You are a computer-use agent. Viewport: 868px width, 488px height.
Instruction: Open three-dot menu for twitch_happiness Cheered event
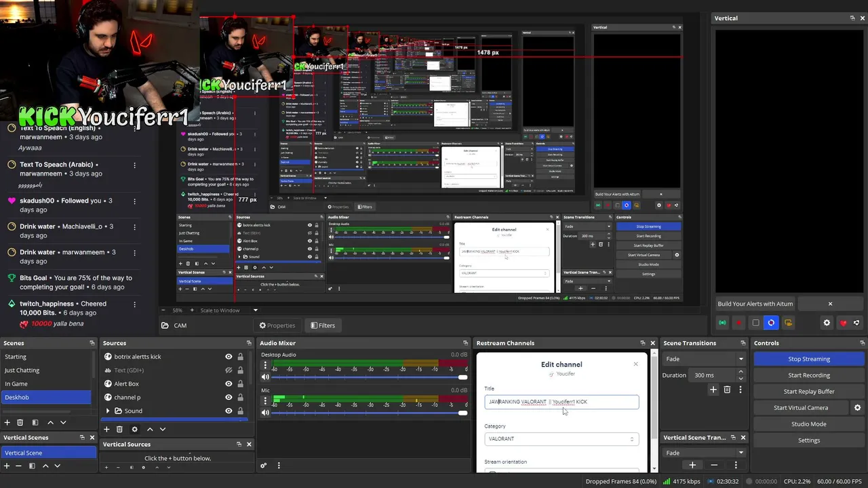tap(134, 304)
